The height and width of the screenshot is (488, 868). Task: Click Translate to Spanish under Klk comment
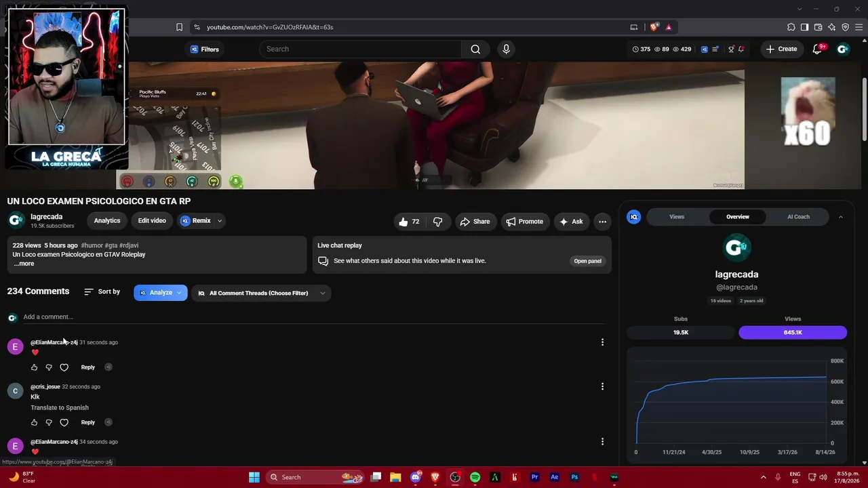(60, 408)
